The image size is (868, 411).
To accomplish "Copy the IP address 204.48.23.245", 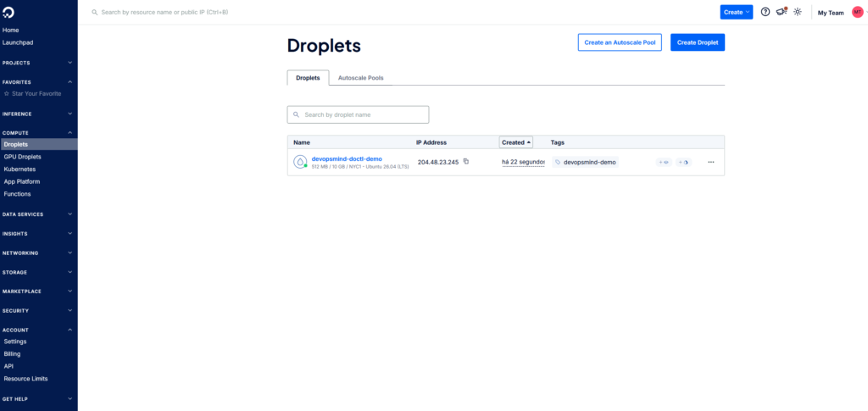I will [x=466, y=162].
